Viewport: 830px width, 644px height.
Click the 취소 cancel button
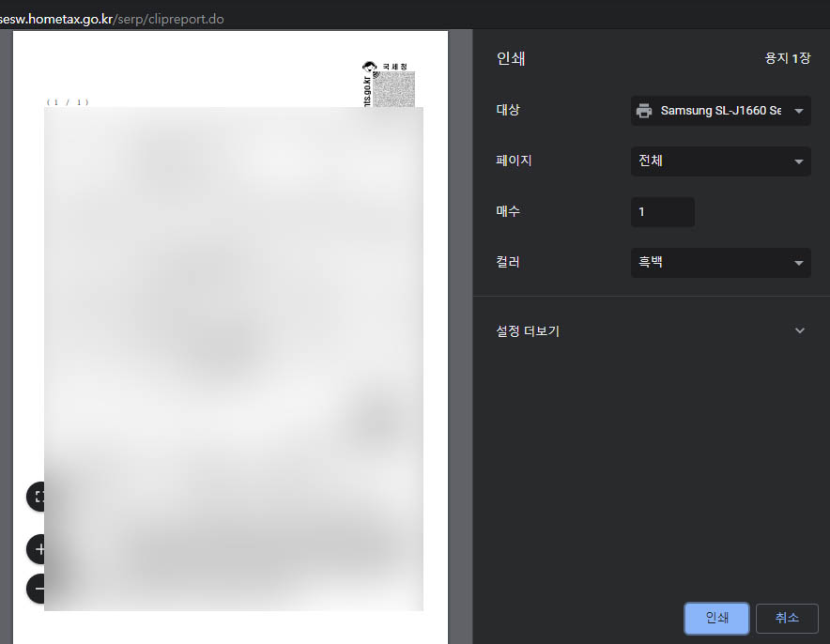[787, 618]
